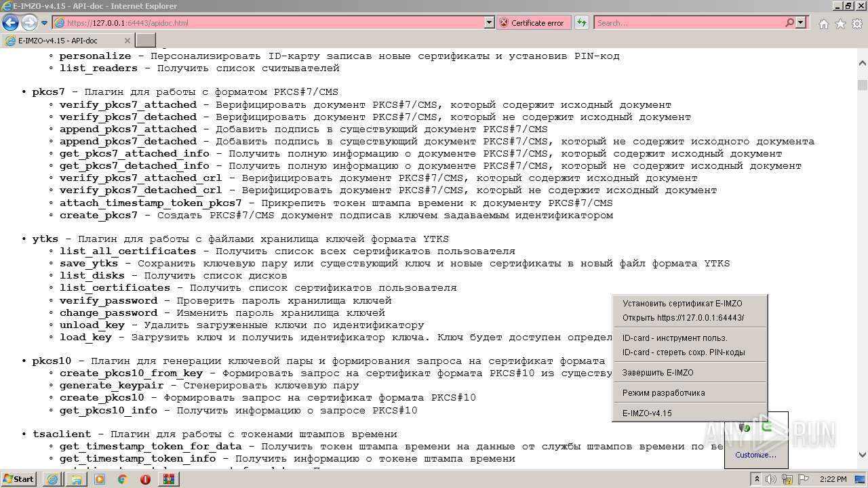868x488 pixels.
Task: Click 'list_readers' entry
Action: click(98, 68)
